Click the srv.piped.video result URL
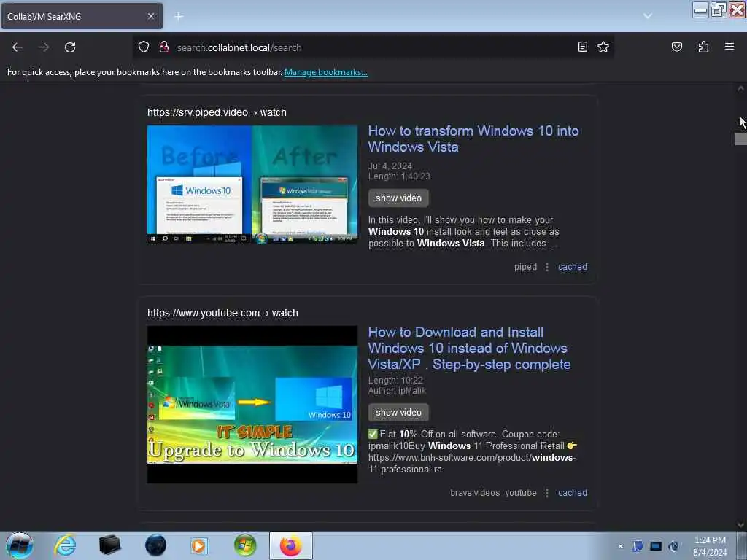Image resolution: width=747 pixels, height=560 pixels. (x=217, y=112)
